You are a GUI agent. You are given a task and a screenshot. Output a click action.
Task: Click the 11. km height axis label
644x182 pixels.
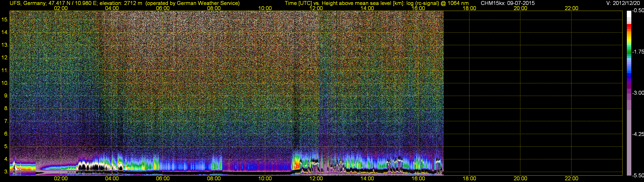[x=5, y=70]
